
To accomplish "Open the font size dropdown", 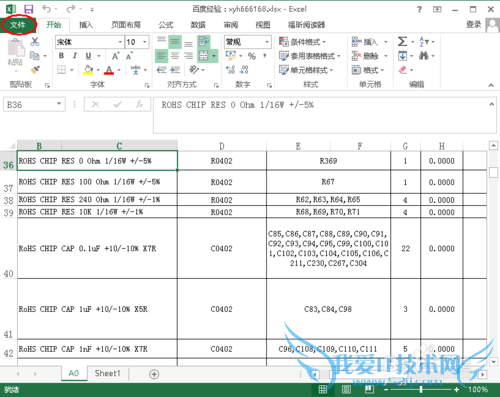I will click(x=145, y=42).
